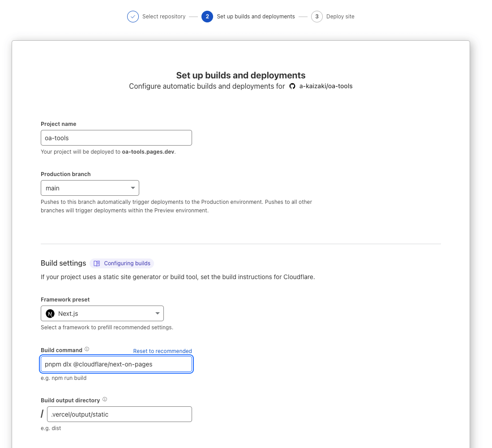The width and height of the screenshot is (492, 448).
Task: Click the Deploy site step label
Action: click(340, 17)
